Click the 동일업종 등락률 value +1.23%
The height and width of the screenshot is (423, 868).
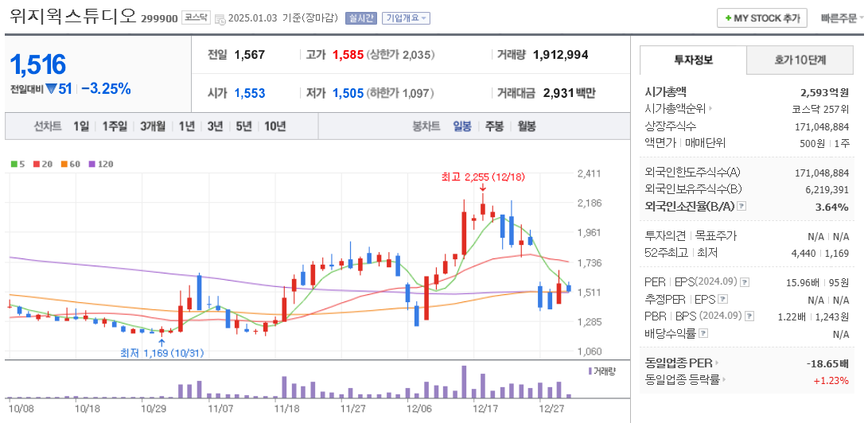pyautogui.click(x=831, y=380)
